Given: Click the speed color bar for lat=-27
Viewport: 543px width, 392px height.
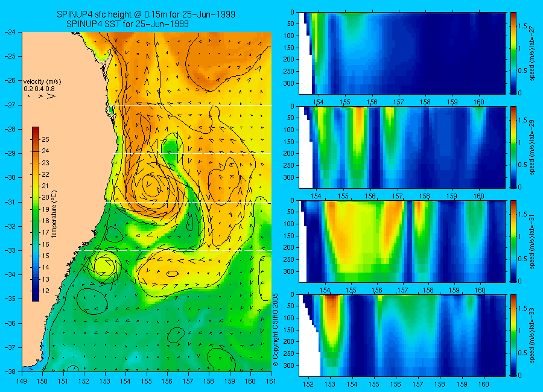Looking at the screenshot, I should coord(513,53).
